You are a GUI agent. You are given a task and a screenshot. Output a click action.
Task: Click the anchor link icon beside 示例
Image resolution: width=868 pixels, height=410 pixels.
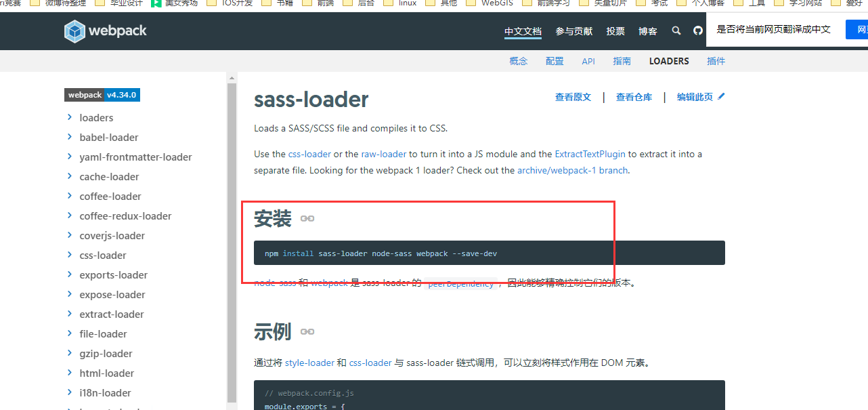click(x=307, y=332)
